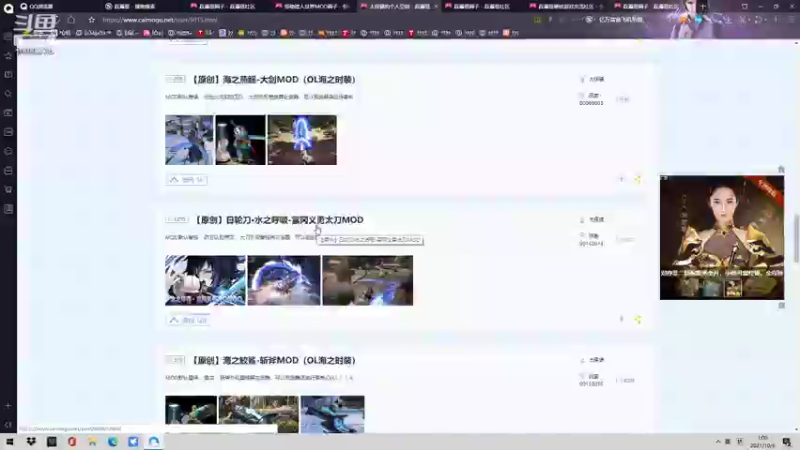Click the browser home icon

tap(71, 20)
